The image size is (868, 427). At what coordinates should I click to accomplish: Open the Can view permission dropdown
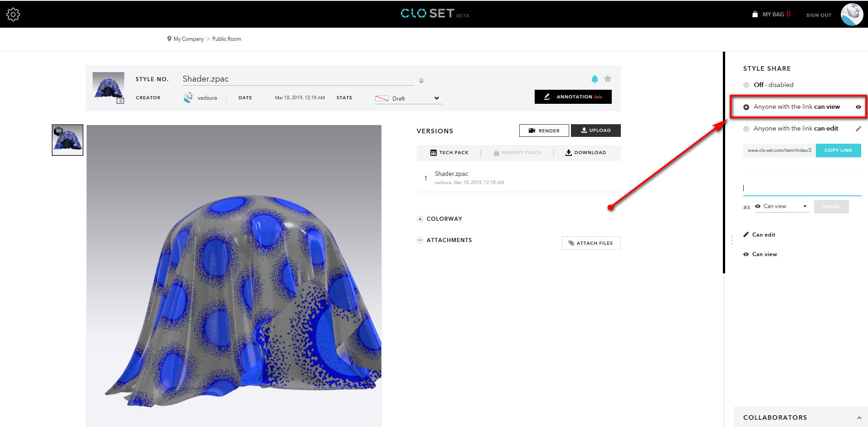point(782,206)
